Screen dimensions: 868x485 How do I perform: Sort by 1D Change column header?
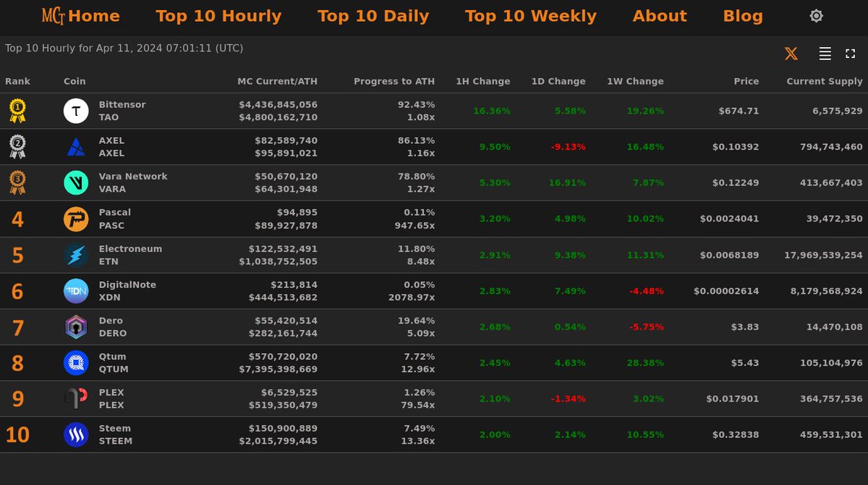(558, 81)
